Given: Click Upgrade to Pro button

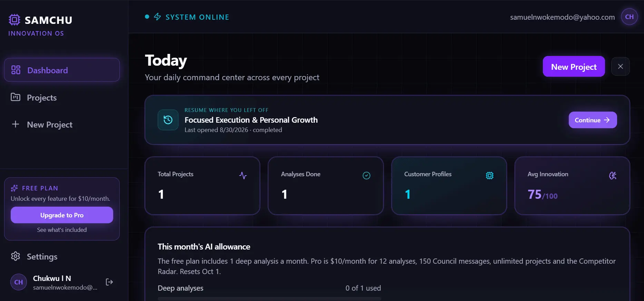Looking at the screenshot, I should coord(62,215).
